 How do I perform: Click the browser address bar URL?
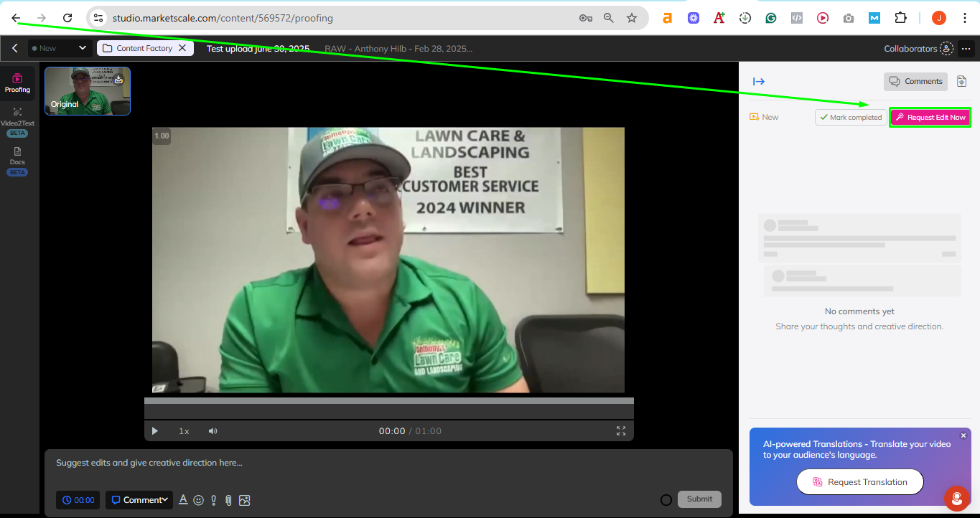pos(223,18)
